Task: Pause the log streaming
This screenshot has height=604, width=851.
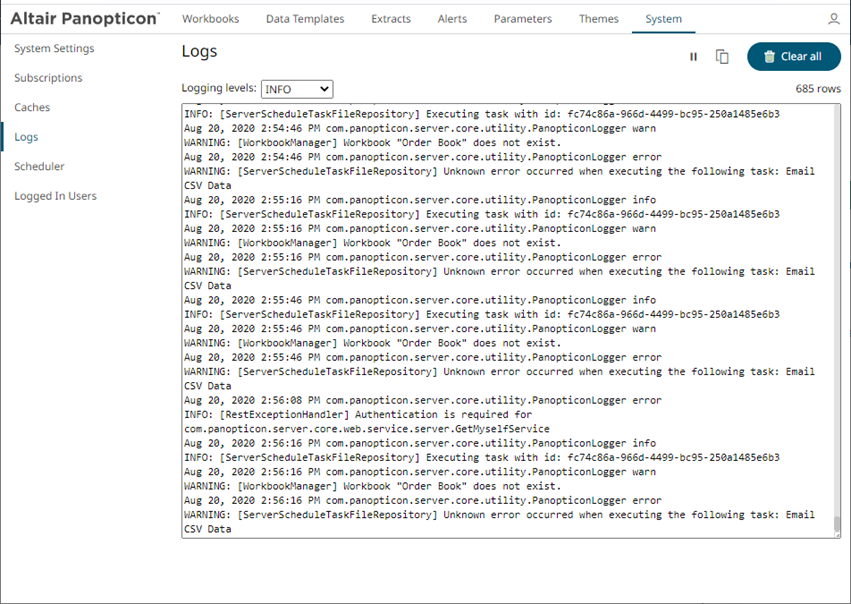Action: pos(693,57)
